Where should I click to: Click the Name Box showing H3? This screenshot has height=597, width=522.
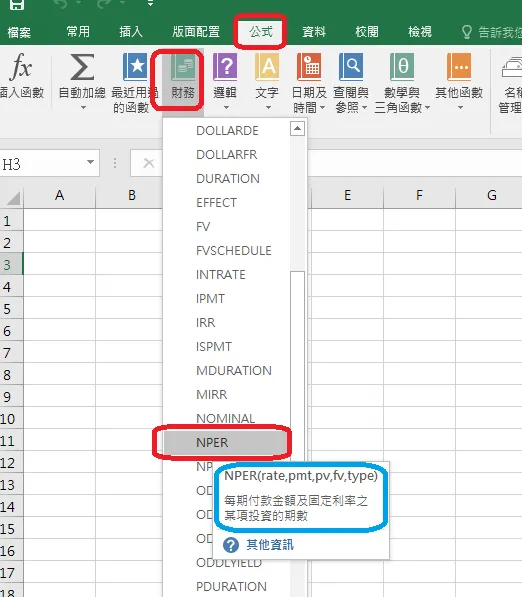[x=42, y=163]
